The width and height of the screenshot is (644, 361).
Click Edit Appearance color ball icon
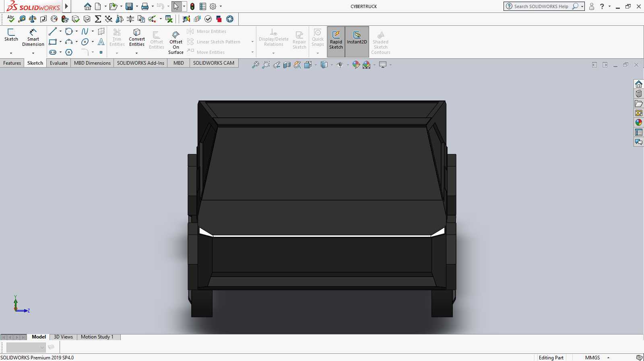(x=356, y=65)
